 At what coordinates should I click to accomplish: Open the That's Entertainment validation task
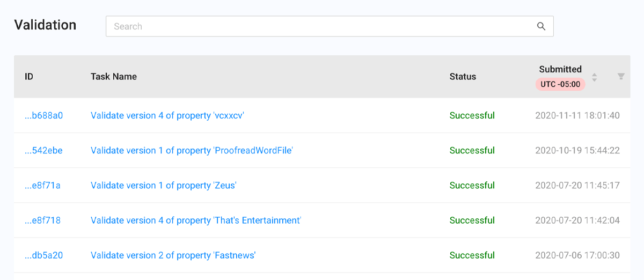196,220
